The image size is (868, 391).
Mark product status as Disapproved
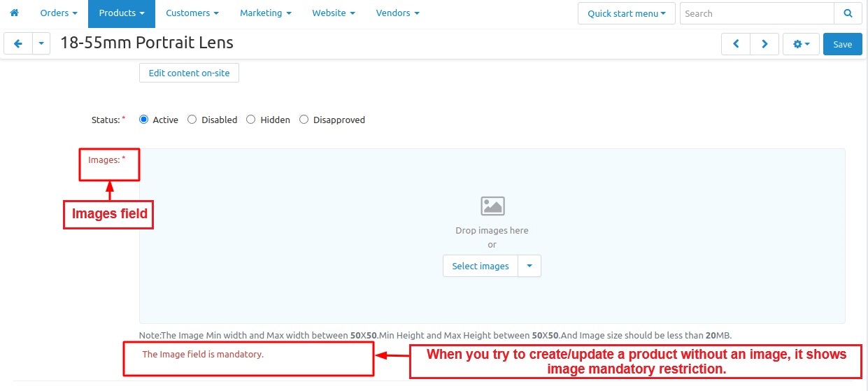pyautogui.click(x=304, y=120)
